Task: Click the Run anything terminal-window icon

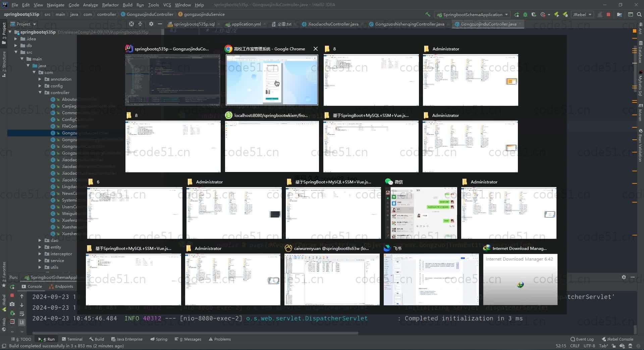Action: (x=631, y=14)
